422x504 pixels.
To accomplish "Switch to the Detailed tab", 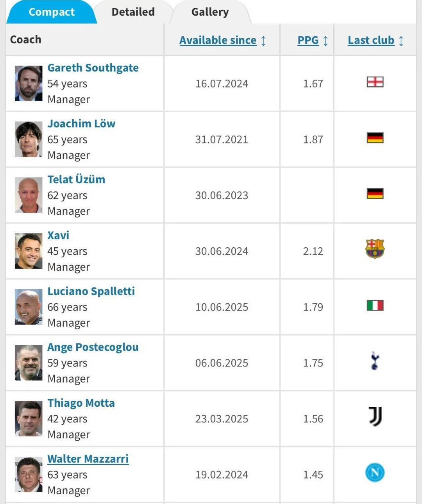I will (x=133, y=12).
